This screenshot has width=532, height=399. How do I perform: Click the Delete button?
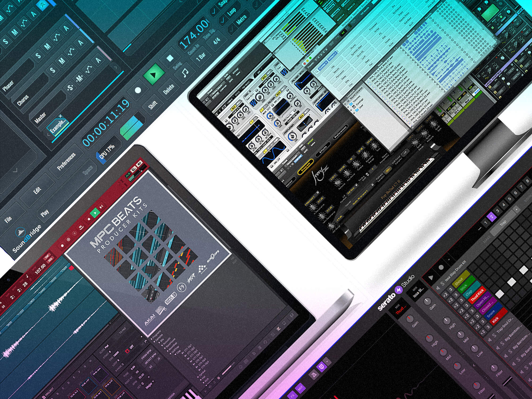(x=168, y=90)
